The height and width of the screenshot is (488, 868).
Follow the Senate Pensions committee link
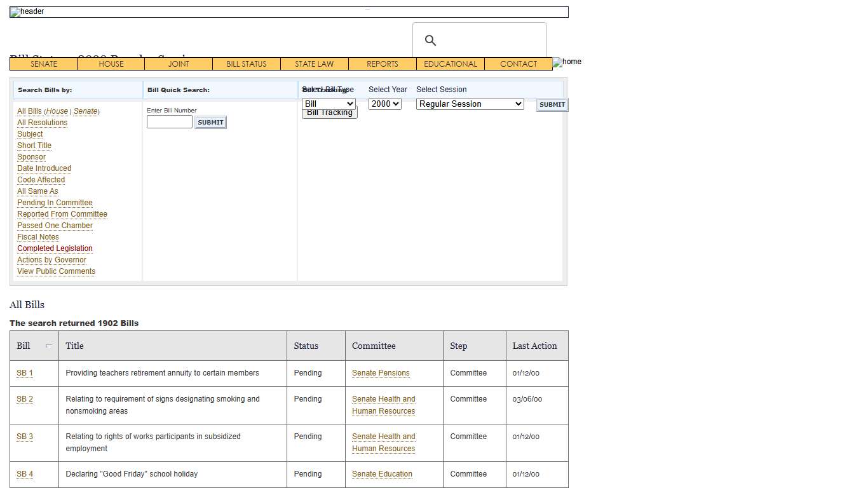[381, 373]
